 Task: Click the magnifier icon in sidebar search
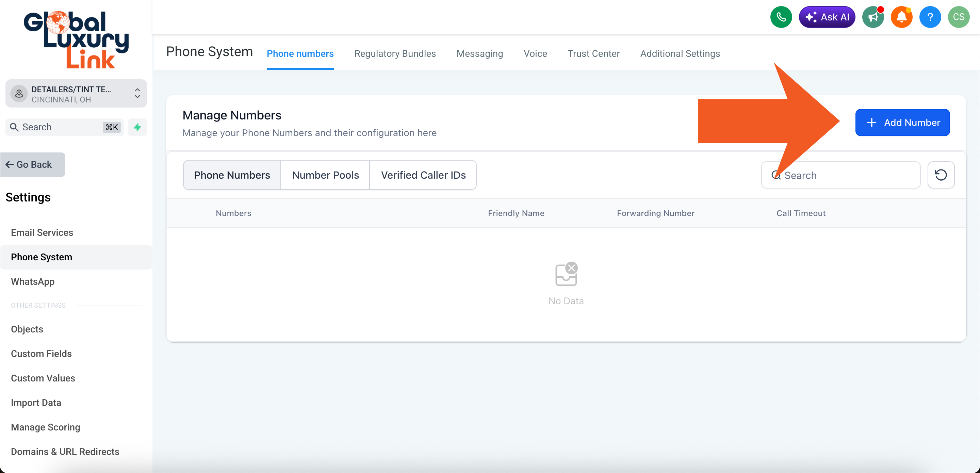point(14,127)
